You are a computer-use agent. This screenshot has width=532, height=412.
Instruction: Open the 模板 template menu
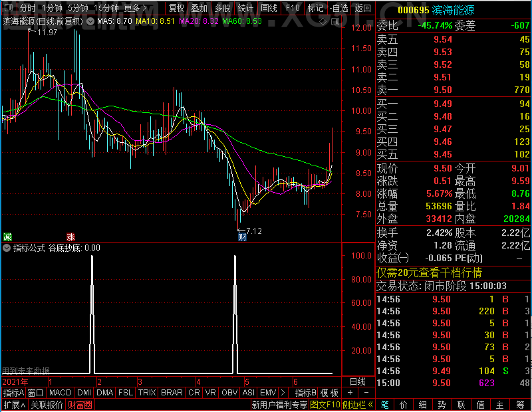click(330, 393)
